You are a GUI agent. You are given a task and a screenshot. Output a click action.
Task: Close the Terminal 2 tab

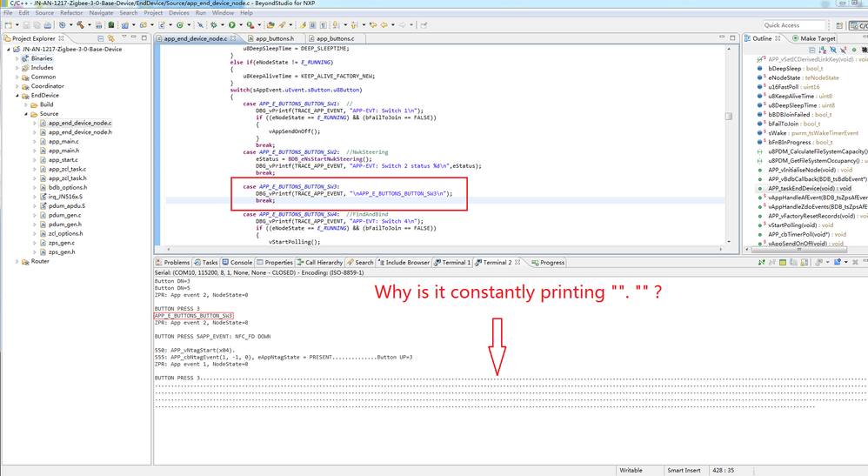tap(517, 262)
